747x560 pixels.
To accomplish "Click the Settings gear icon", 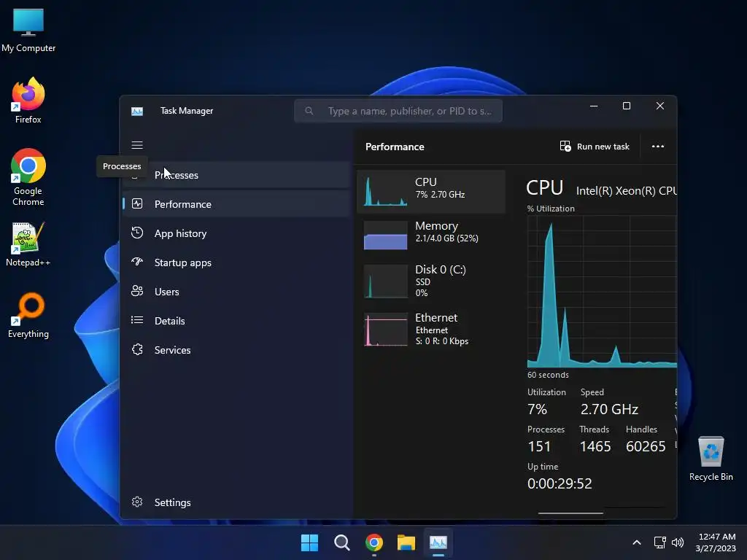I will pyautogui.click(x=137, y=502).
